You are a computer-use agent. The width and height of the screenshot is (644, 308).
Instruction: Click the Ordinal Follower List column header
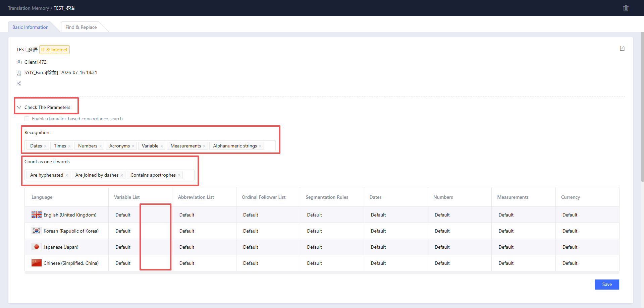pyautogui.click(x=264, y=197)
